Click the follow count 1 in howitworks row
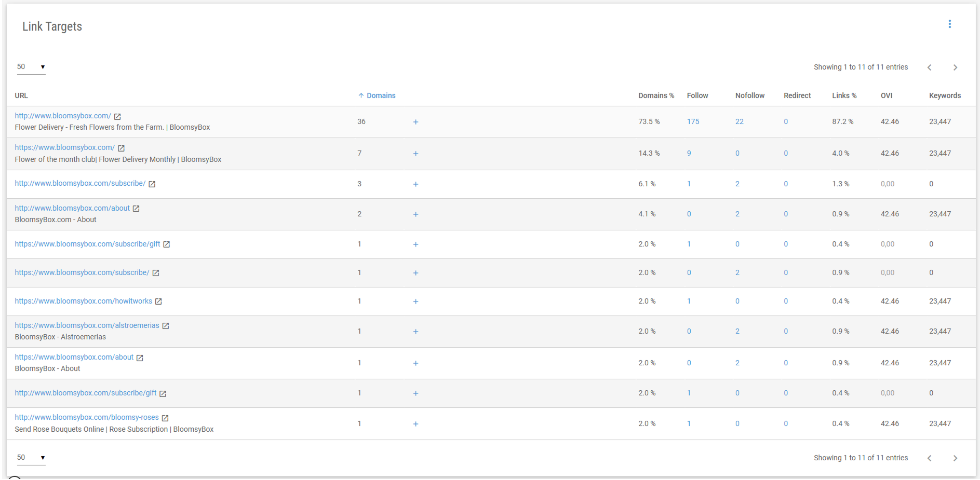This screenshot has width=980, height=480. (x=689, y=301)
